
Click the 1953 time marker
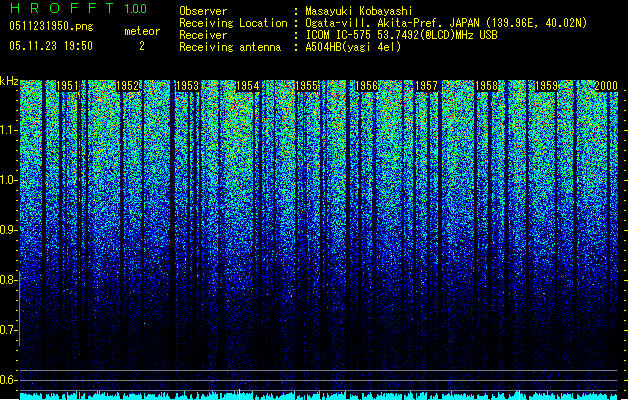point(187,86)
